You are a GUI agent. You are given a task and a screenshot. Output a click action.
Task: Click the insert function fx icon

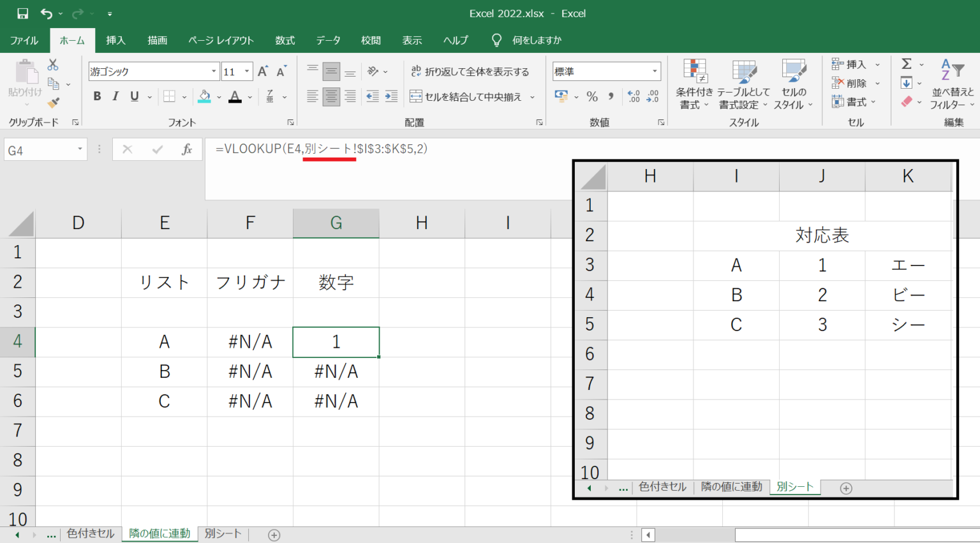coord(187,149)
